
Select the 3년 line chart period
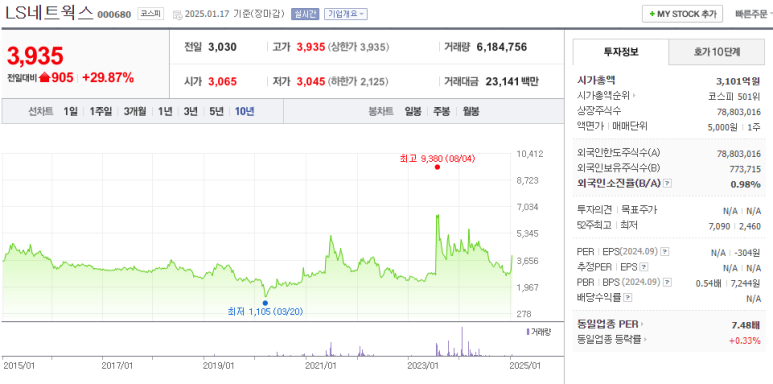(190, 111)
